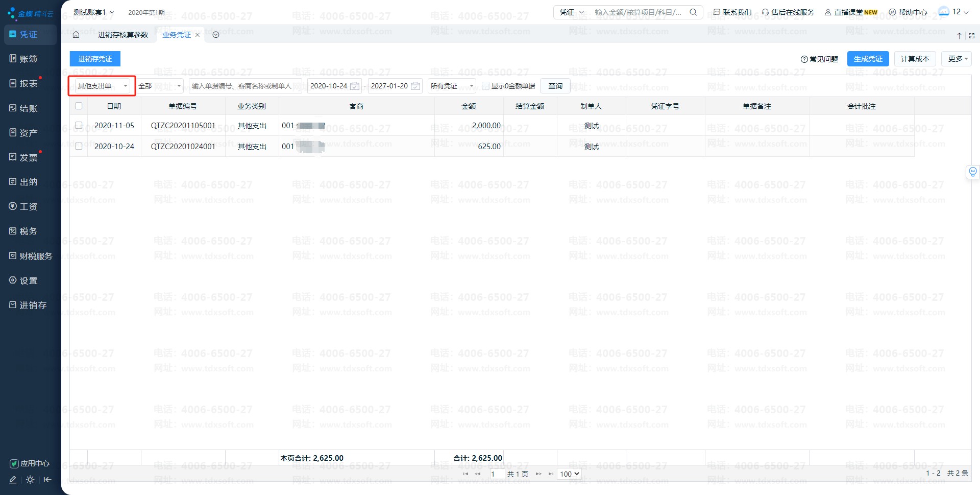Click the document number search input field

[x=245, y=86]
